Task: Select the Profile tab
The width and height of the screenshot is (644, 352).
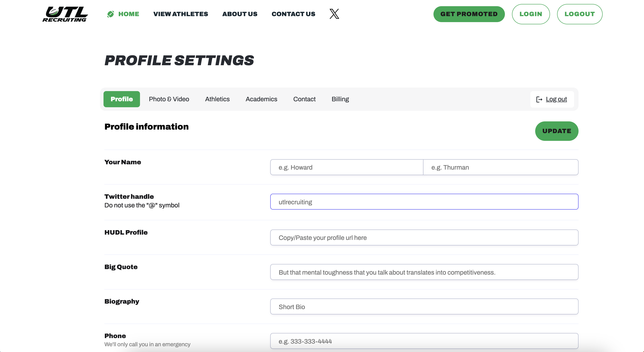Action: point(122,99)
